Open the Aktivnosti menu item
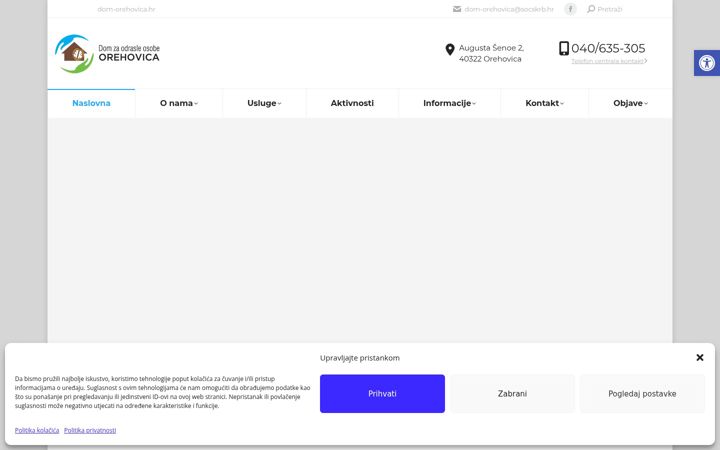 pyautogui.click(x=352, y=103)
